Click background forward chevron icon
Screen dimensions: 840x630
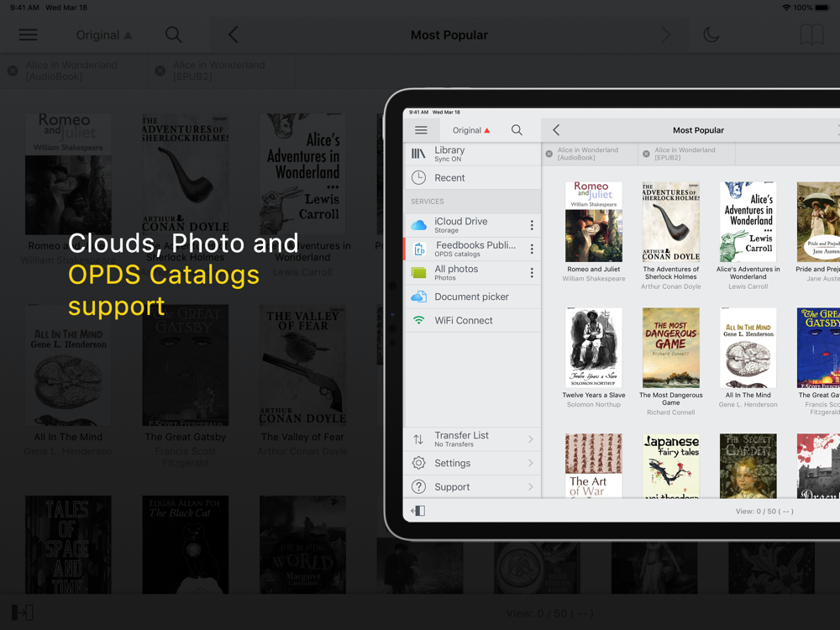[x=666, y=34]
